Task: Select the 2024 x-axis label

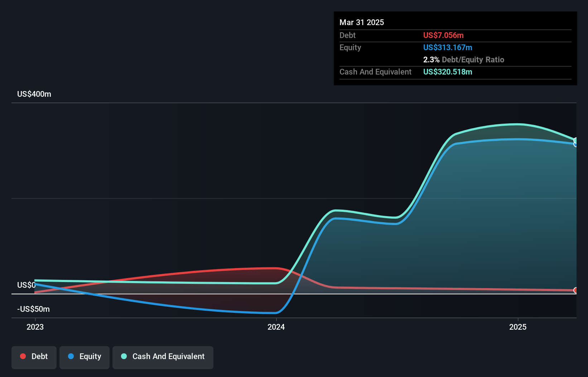Action: pyautogui.click(x=276, y=327)
